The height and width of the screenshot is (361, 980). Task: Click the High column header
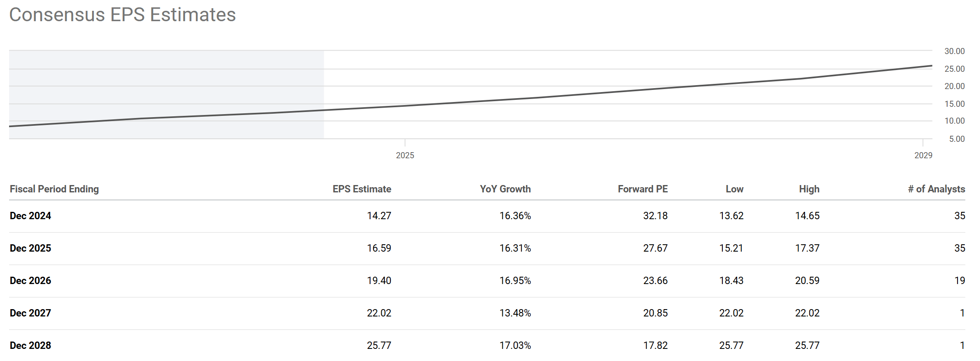[x=809, y=189]
